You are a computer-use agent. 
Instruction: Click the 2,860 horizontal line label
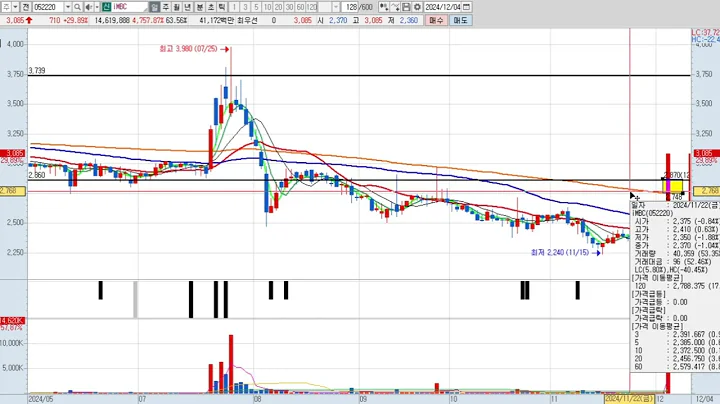(37, 175)
